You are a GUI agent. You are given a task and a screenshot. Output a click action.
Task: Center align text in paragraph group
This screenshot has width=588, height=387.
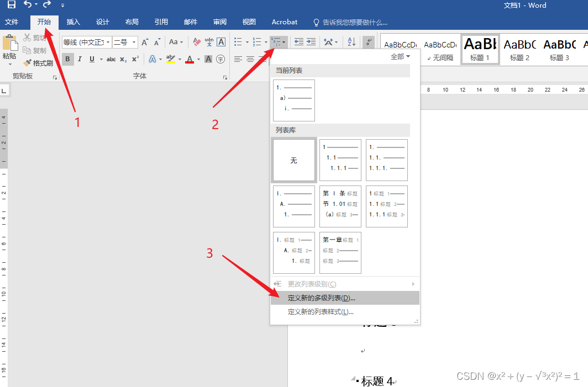tap(250, 59)
